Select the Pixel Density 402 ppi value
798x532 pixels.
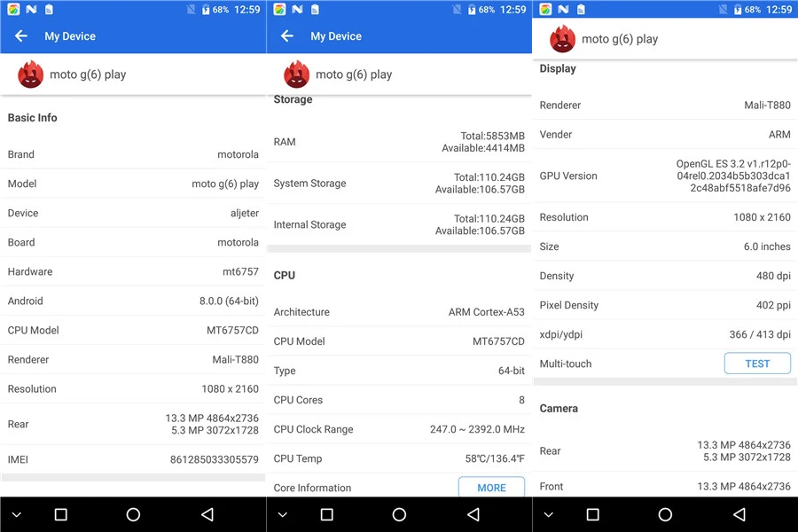tap(773, 305)
